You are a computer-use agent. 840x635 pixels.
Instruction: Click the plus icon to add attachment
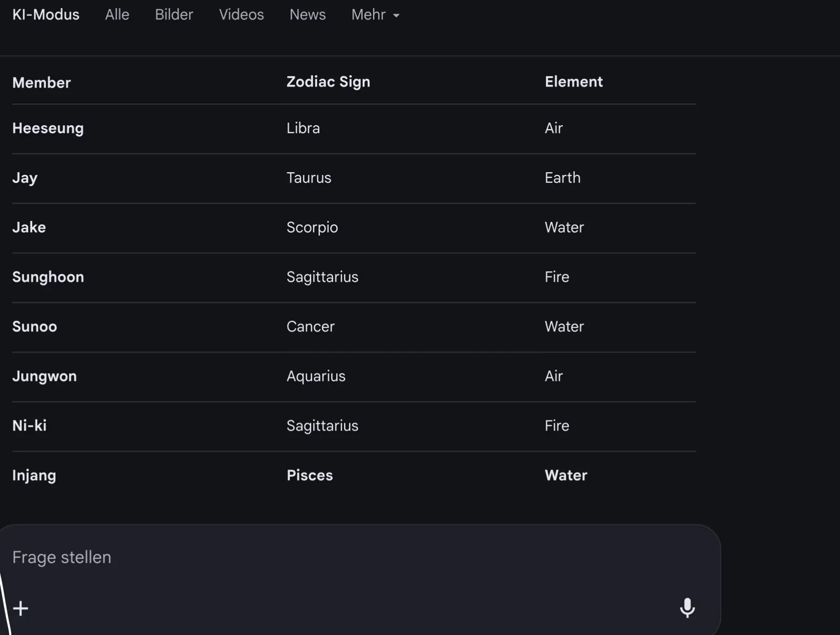(x=20, y=608)
